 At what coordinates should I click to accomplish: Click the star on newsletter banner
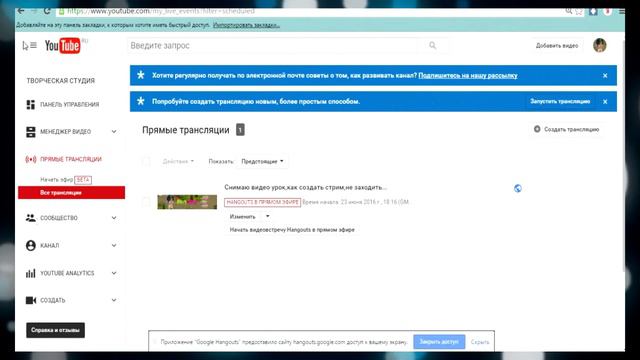(x=141, y=75)
